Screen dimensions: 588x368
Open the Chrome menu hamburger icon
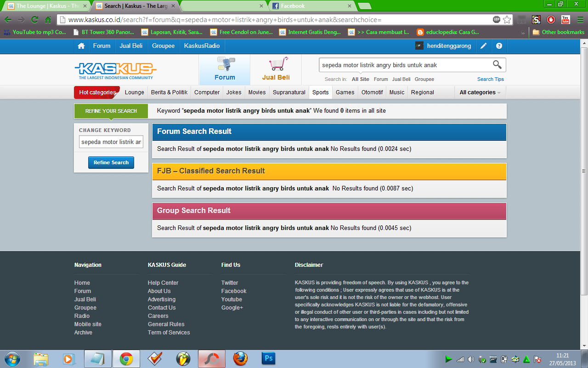[x=580, y=19]
